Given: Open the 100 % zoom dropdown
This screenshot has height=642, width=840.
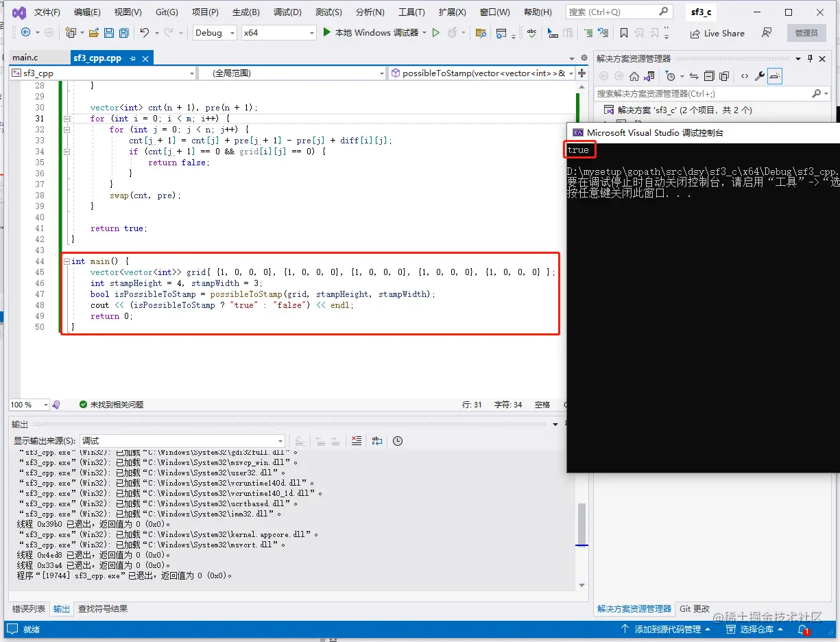Looking at the screenshot, I should tap(29, 405).
